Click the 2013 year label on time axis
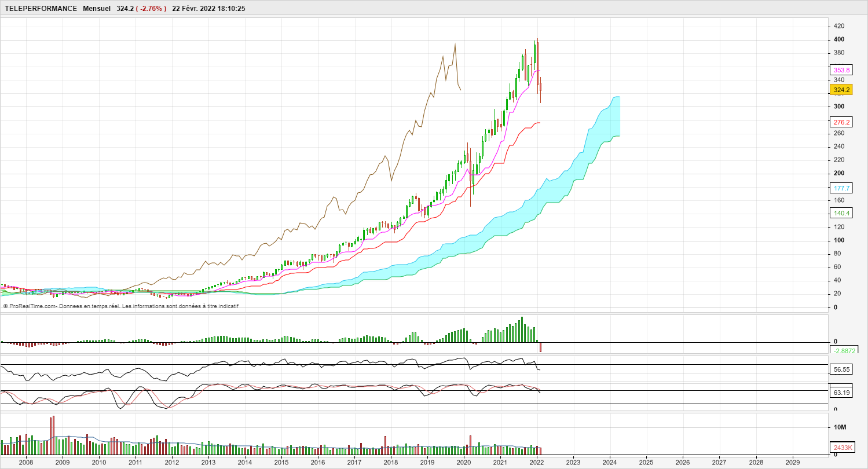 tap(208, 463)
